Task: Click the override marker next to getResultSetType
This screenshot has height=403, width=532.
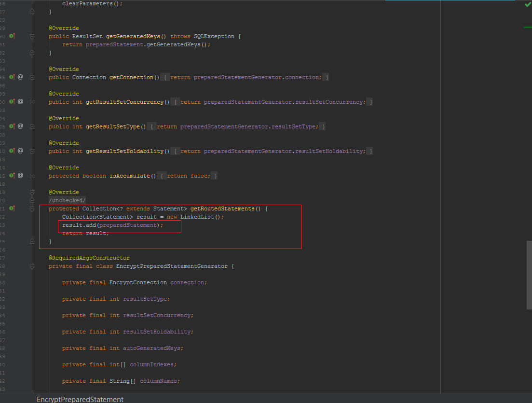Action: click(x=12, y=126)
